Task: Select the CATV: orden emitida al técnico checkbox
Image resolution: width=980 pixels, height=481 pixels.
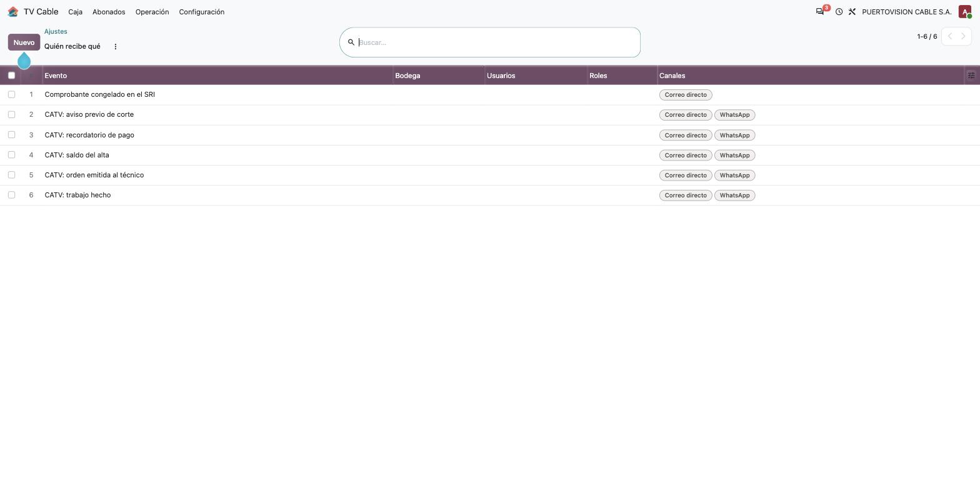Action: coord(11,175)
